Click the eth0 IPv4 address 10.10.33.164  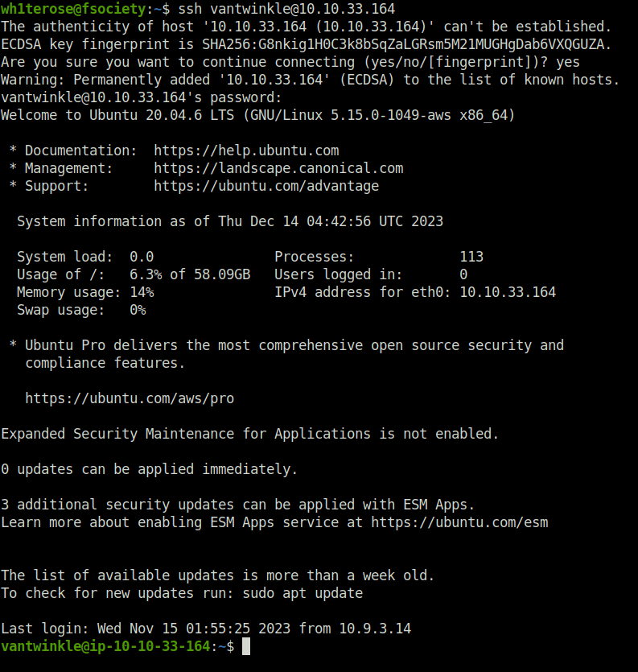click(508, 292)
